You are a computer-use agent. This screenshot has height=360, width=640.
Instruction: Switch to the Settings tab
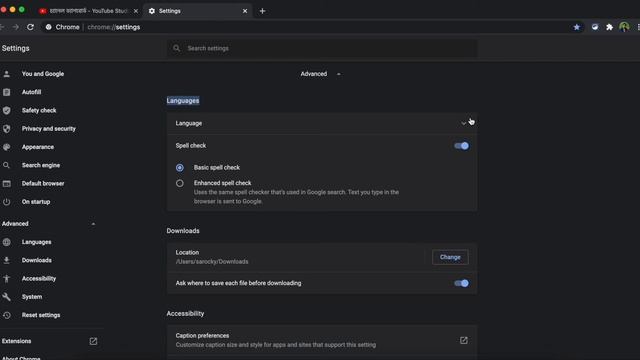click(x=198, y=11)
